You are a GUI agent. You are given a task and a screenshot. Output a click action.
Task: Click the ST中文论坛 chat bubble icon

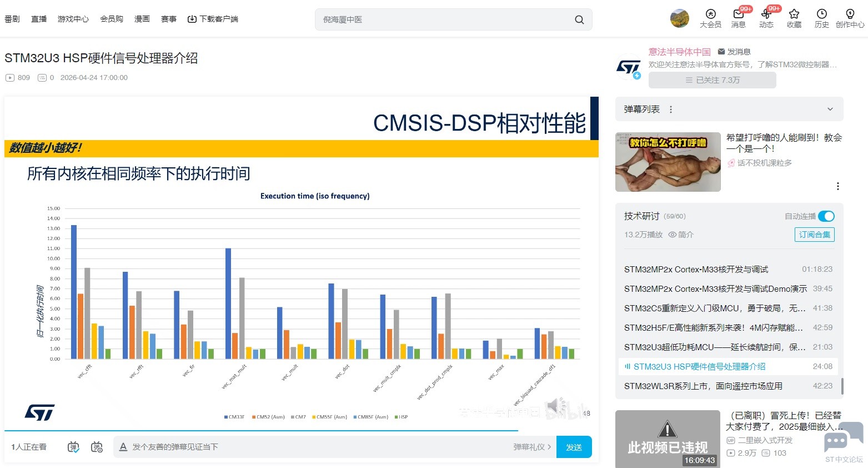coord(844,437)
